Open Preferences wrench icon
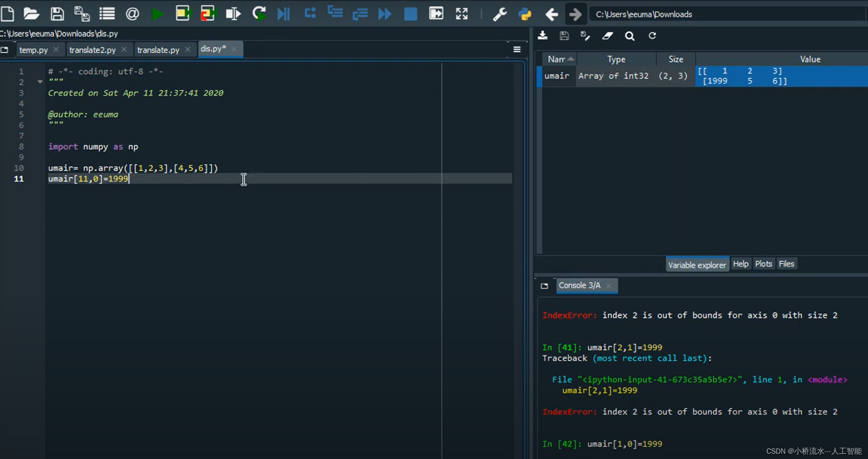The image size is (868, 459). point(499,14)
